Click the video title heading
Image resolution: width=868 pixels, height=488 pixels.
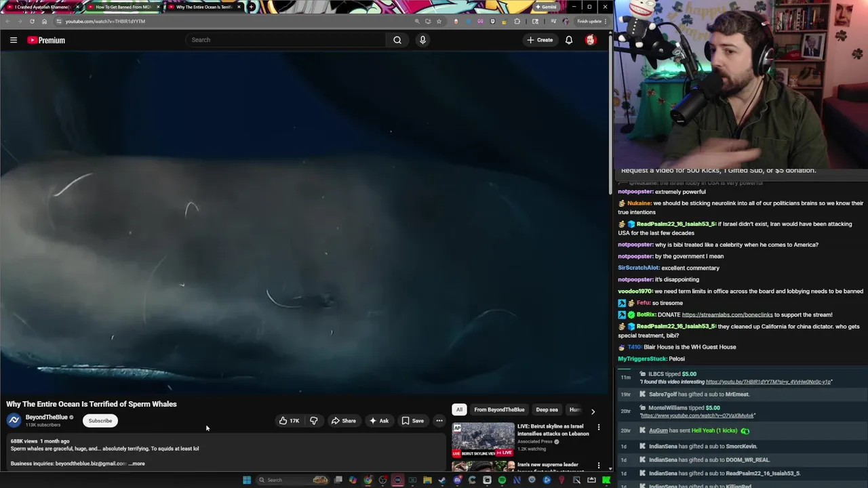92,404
